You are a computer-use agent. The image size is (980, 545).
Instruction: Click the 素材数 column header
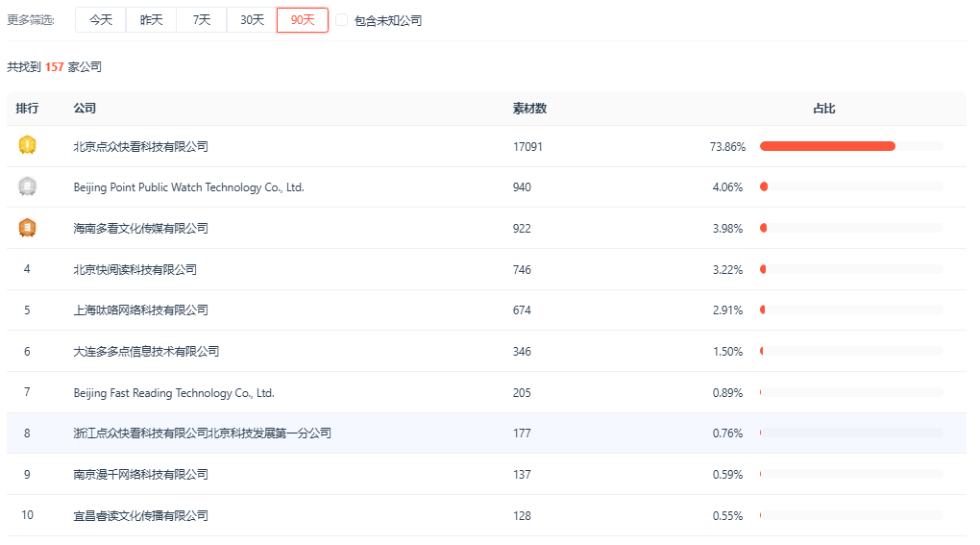pos(529,109)
